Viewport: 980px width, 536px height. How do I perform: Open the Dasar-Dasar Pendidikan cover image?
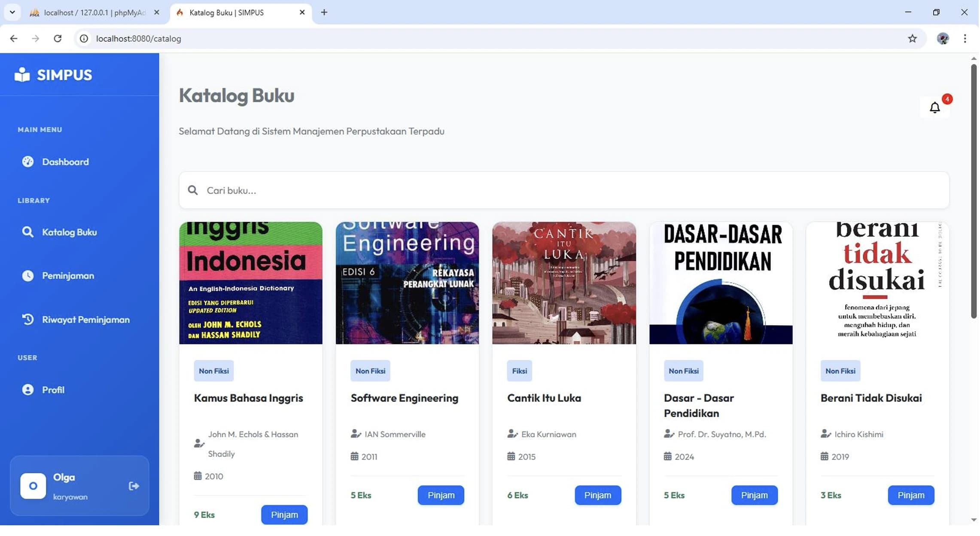coord(721,283)
